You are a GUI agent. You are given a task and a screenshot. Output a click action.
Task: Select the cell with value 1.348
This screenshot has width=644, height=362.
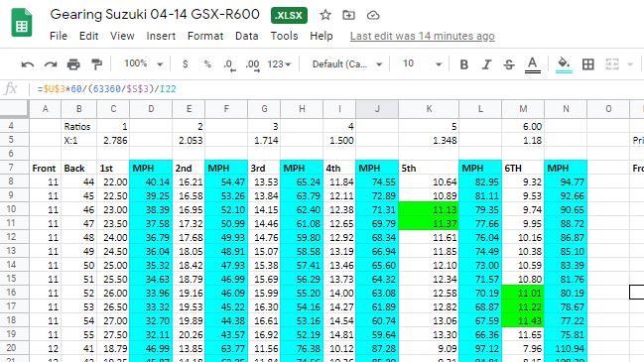tap(429, 140)
